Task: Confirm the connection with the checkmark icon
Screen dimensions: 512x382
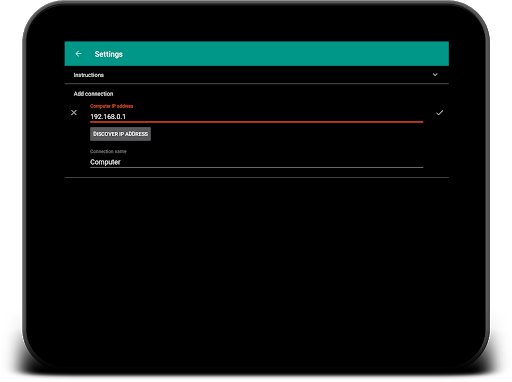Action: [440, 113]
